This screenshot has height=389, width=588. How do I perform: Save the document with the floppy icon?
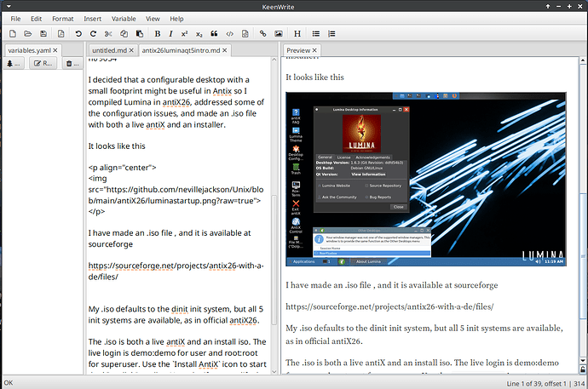43,34
